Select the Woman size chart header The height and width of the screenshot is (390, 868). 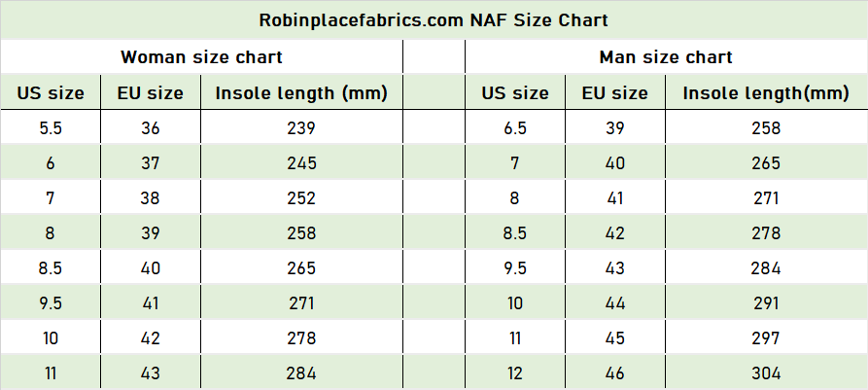[201, 57]
